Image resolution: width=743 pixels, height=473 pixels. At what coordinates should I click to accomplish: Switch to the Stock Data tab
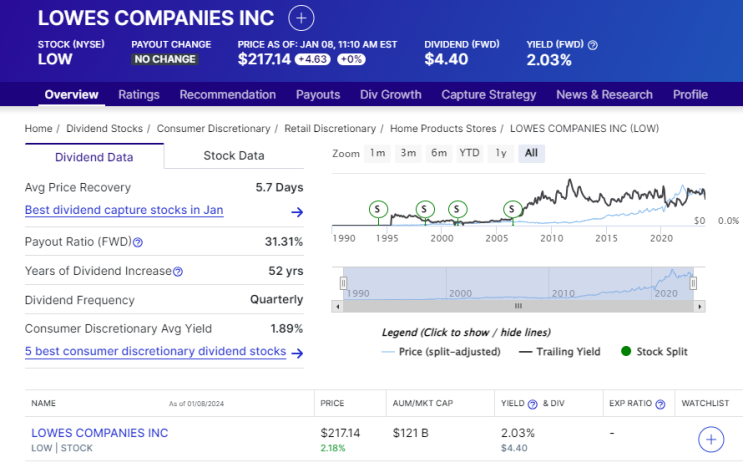coord(234,155)
